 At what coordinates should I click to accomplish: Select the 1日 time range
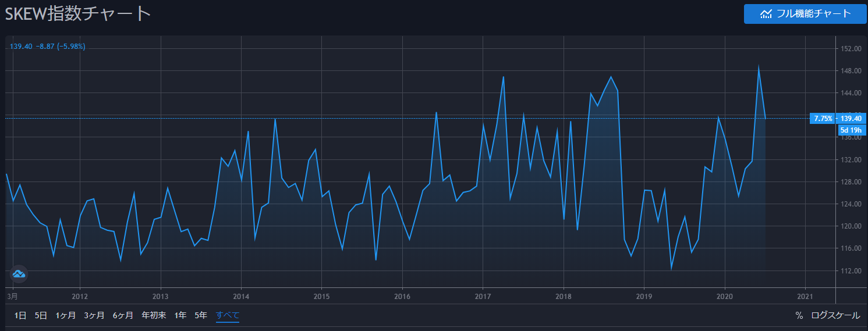pyautogui.click(x=20, y=315)
